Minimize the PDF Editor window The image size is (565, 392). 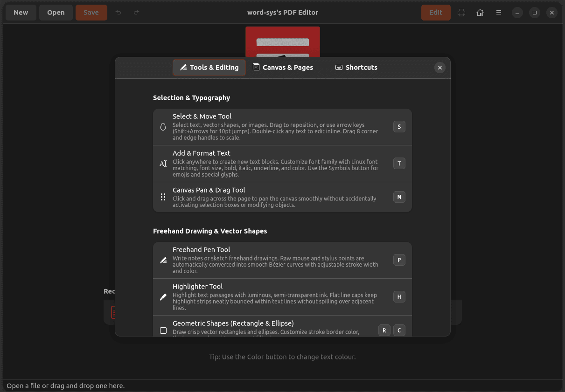click(x=517, y=13)
